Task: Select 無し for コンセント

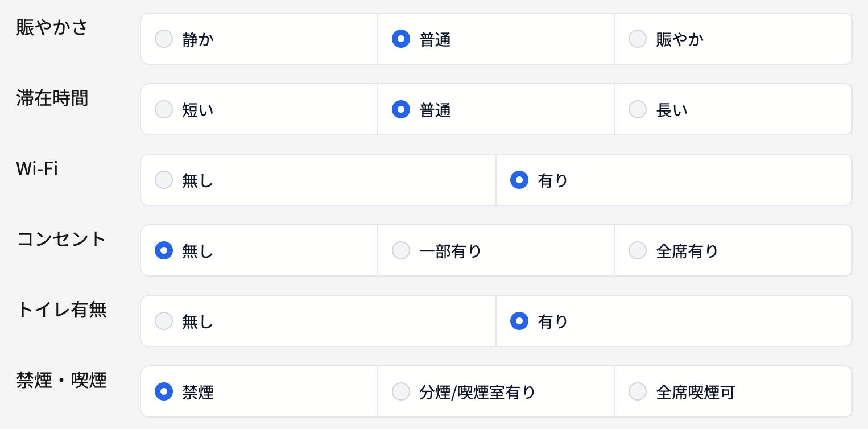Action: click(164, 250)
